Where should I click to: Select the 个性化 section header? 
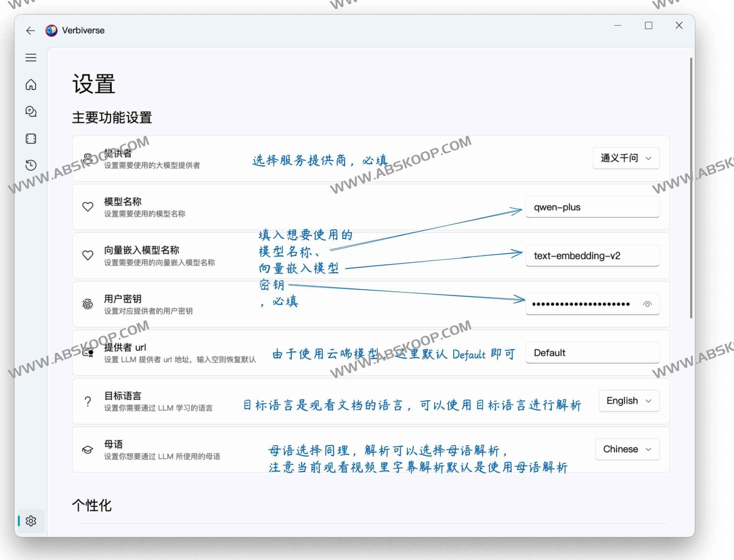pyautogui.click(x=92, y=505)
